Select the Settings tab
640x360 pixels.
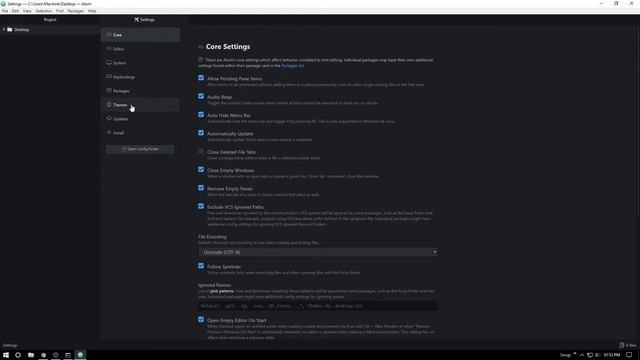144,20
